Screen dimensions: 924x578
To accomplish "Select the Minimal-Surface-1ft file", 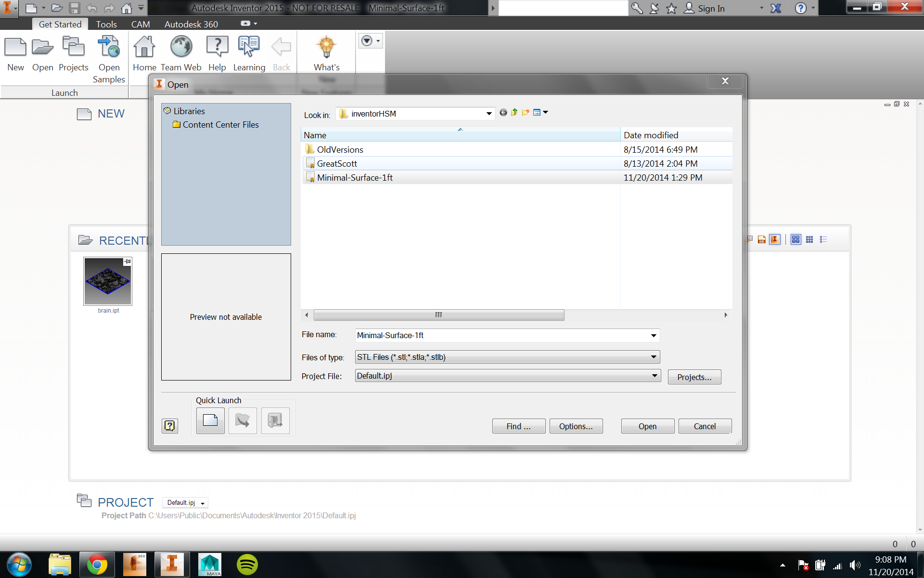I will coord(355,177).
